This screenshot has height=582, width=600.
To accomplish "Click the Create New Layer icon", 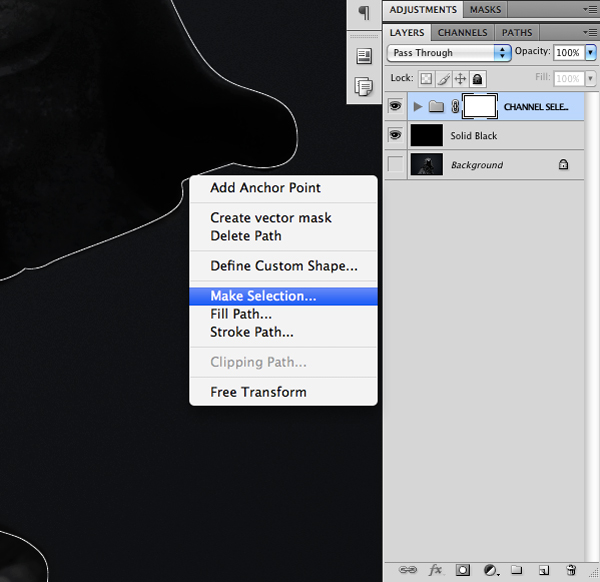I will pyautogui.click(x=544, y=570).
